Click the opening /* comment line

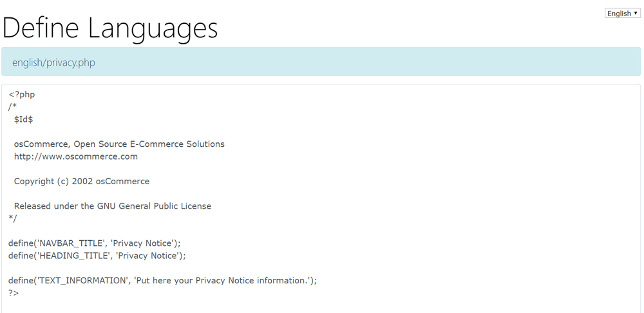13,107
